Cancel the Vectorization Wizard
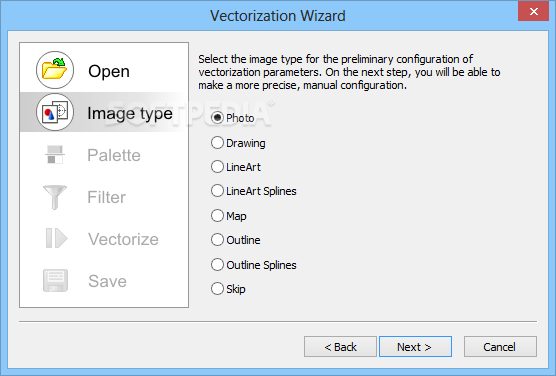 tap(500, 347)
